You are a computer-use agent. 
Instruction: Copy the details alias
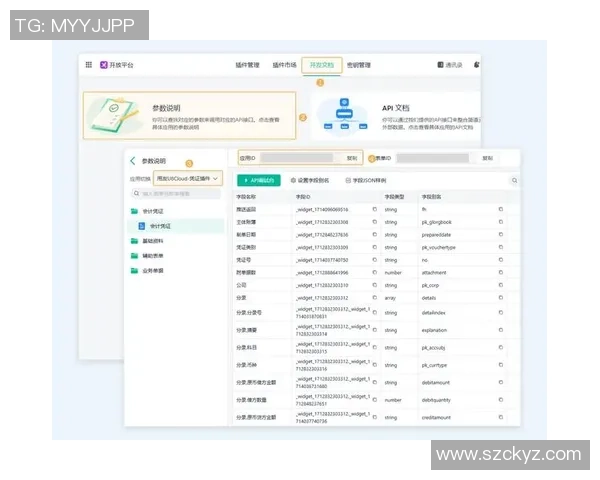[x=501, y=298]
